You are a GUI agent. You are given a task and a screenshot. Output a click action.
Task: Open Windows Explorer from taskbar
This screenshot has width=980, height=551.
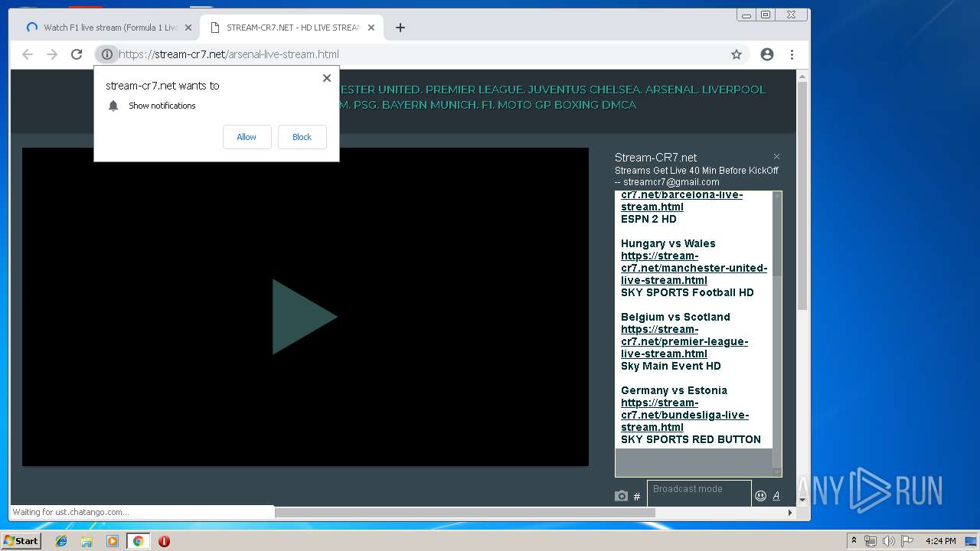(x=87, y=541)
